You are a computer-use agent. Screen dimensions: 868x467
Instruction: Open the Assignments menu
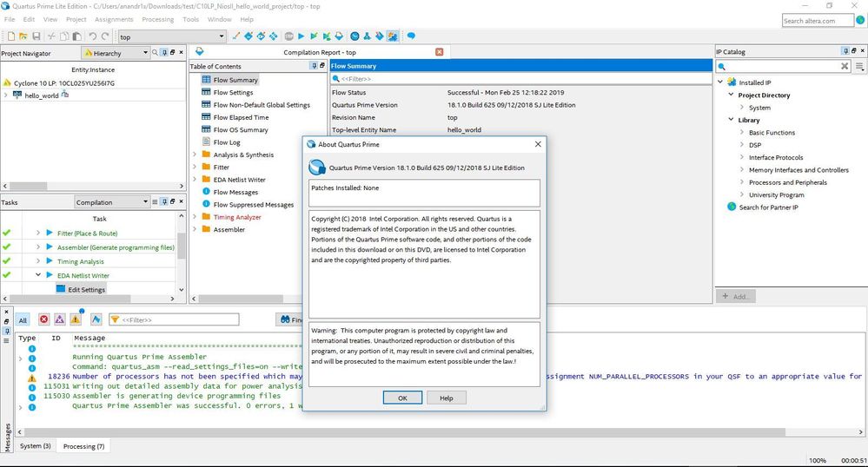pyautogui.click(x=114, y=19)
